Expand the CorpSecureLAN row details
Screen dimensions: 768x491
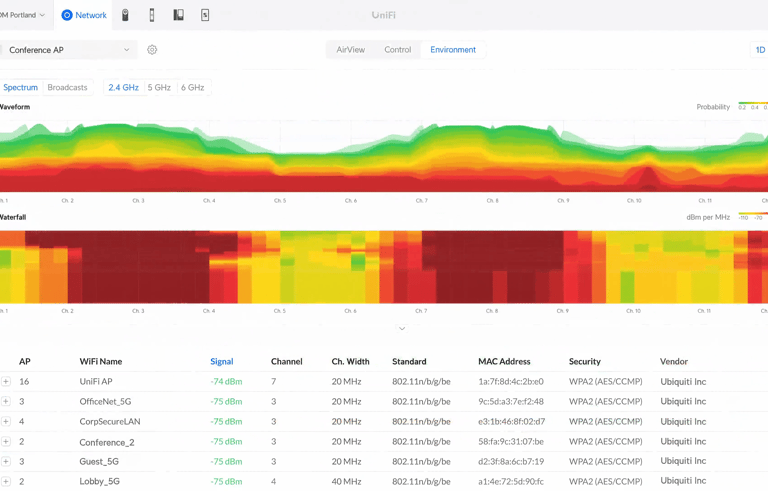[6, 421]
